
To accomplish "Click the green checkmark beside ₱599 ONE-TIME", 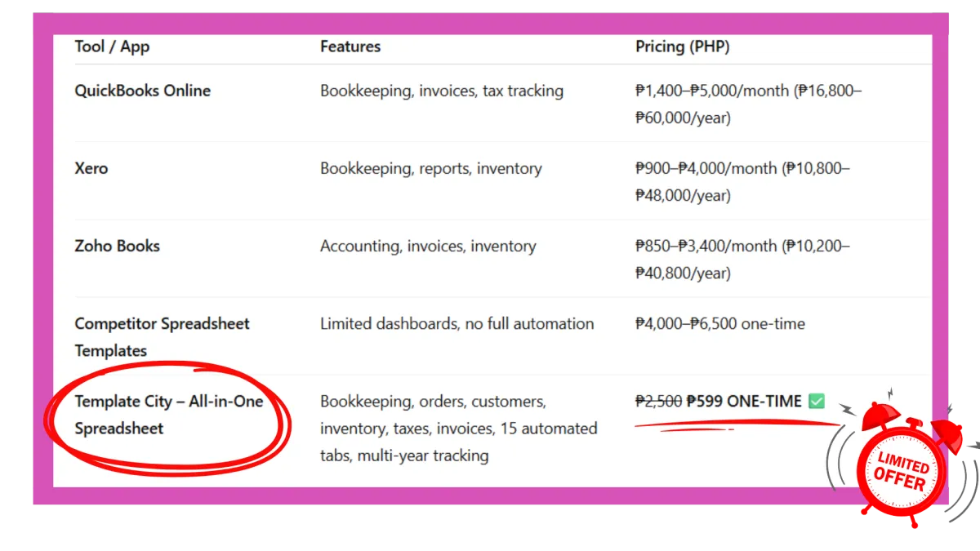I will point(817,401).
